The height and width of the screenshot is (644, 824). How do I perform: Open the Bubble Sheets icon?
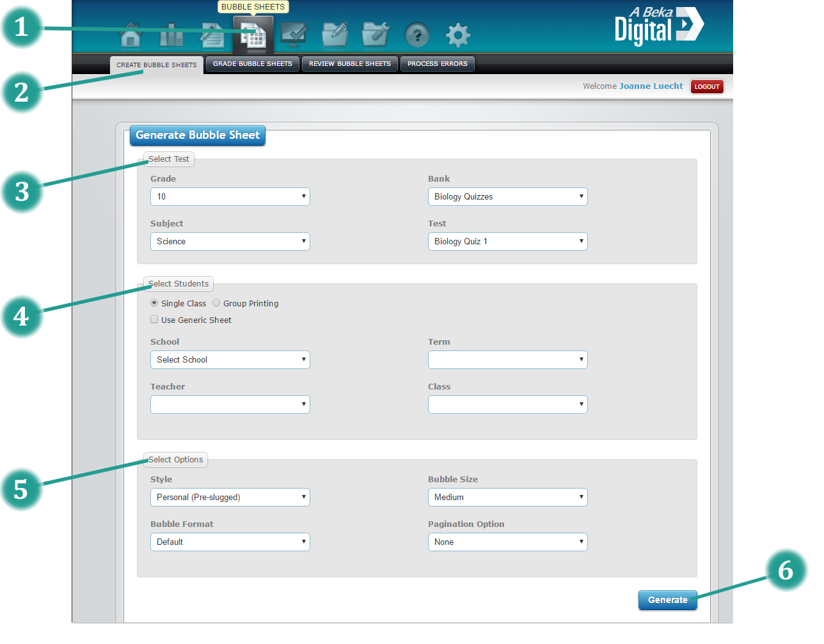(x=253, y=36)
